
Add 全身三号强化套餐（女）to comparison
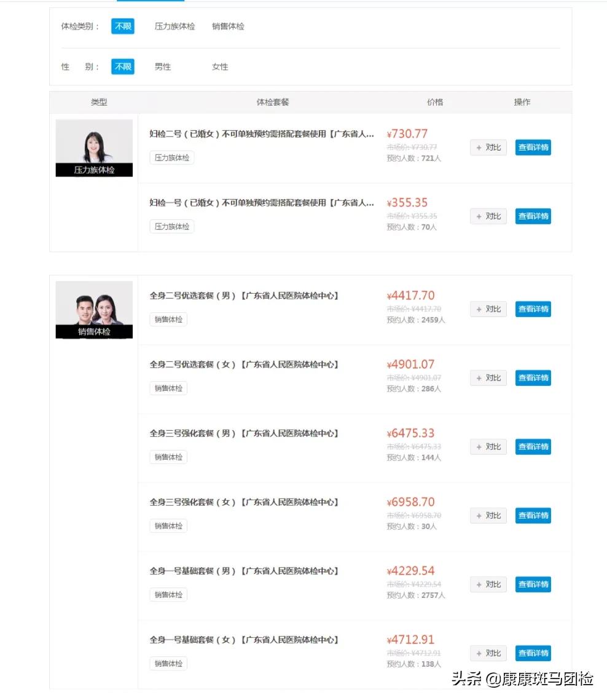pyautogui.click(x=488, y=516)
